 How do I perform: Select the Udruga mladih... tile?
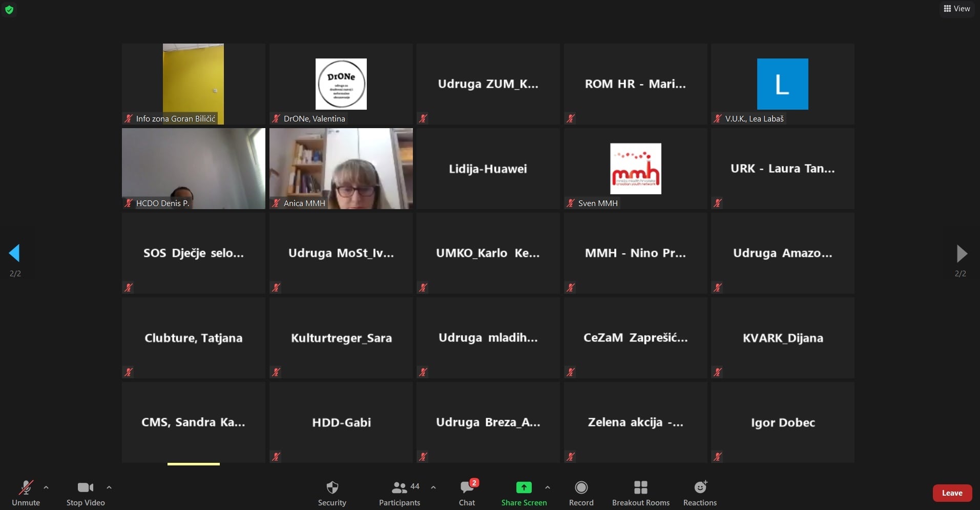(x=488, y=338)
